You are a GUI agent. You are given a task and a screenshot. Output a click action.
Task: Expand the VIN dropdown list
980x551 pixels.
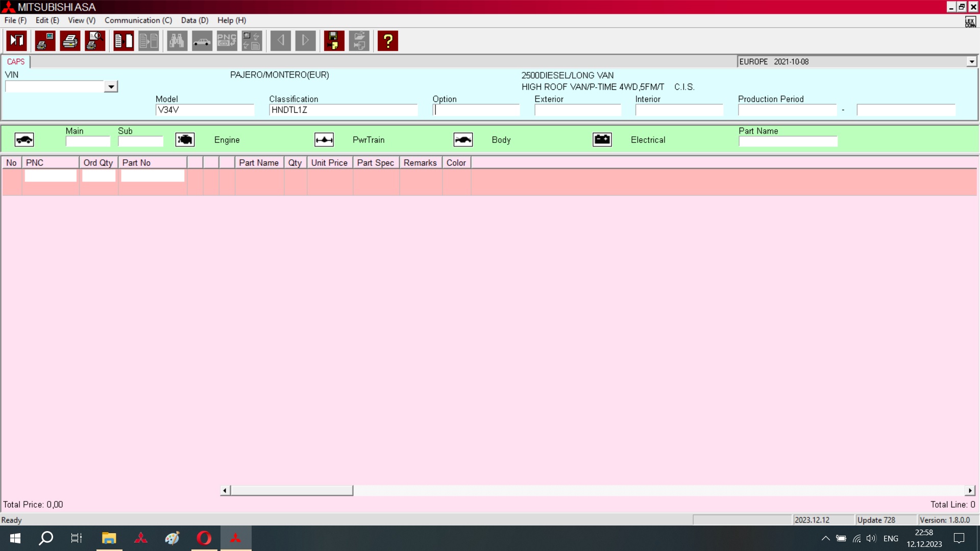pyautogui.click(x=111, y=87)
